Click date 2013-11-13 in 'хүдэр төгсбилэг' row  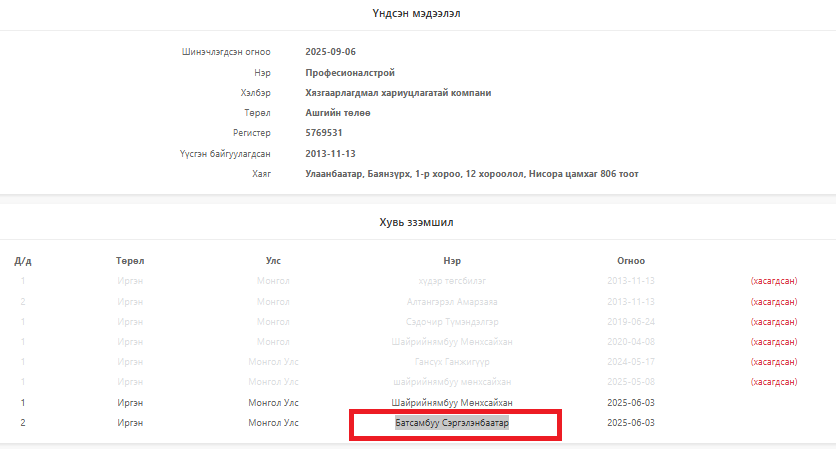[631, 281]
